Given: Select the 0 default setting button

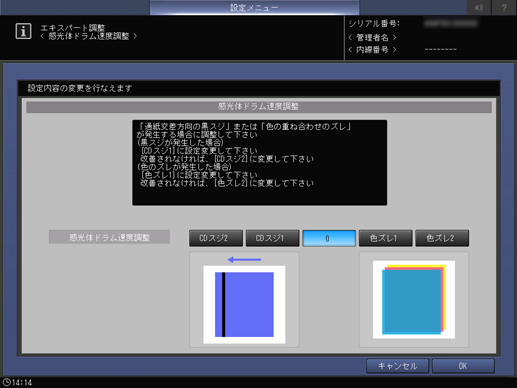Looking at the screenshot, I should point(329,238).
